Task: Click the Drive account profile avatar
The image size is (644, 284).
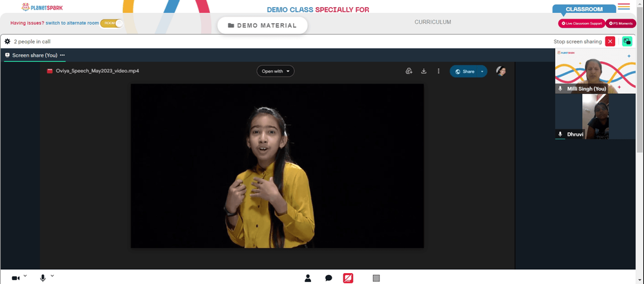Action: (x=500, y=71)
